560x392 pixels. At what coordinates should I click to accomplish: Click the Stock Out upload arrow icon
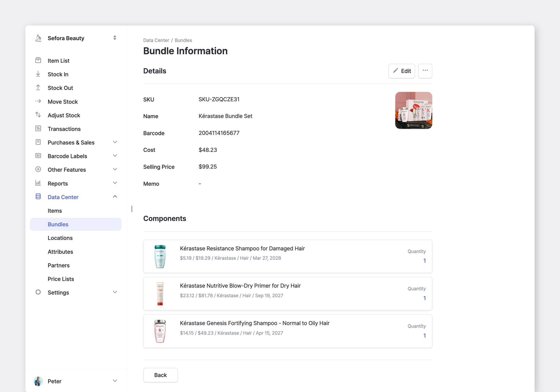(38, 87)
